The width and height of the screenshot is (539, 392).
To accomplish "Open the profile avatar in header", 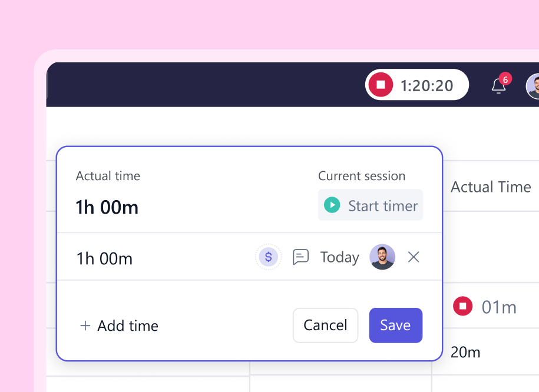I will coord(533,86).
